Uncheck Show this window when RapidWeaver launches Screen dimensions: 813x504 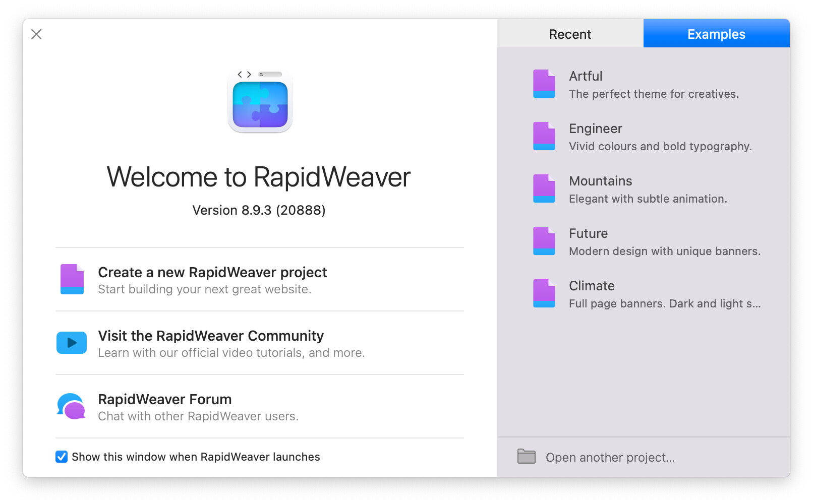point(62,457)
